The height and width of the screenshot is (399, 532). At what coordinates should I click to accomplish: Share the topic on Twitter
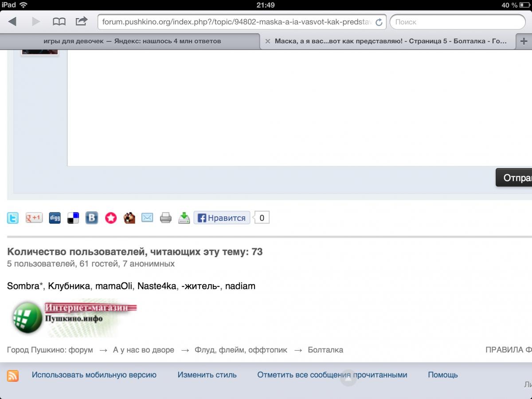pos(13,218)
